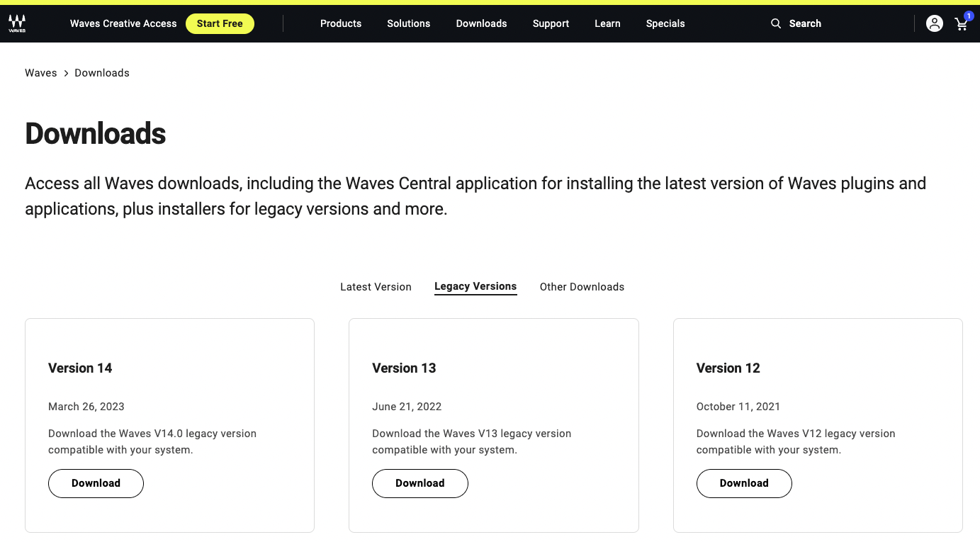Open the Specials menu
The image size is (980, 542).
[x=665, y=23]
